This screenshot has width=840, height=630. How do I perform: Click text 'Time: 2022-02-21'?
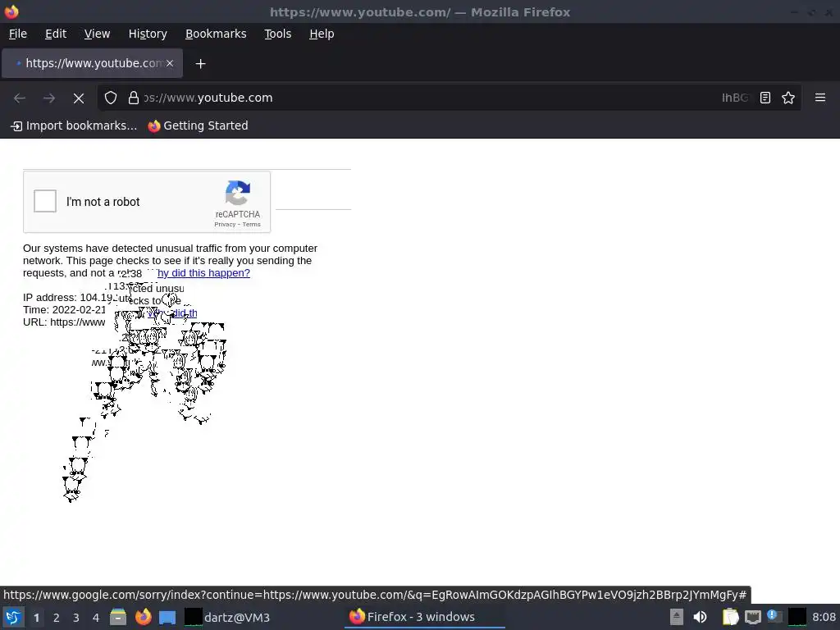(64, 309)
